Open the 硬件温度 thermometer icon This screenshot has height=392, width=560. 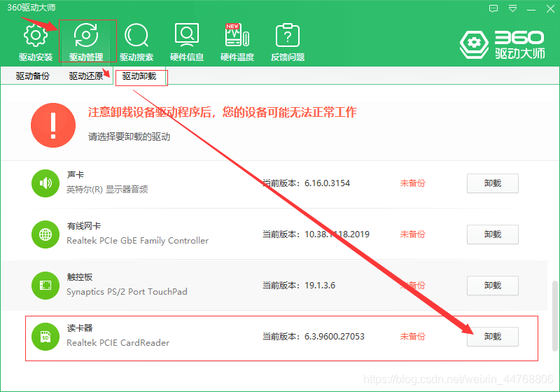[x=237, y=35]
